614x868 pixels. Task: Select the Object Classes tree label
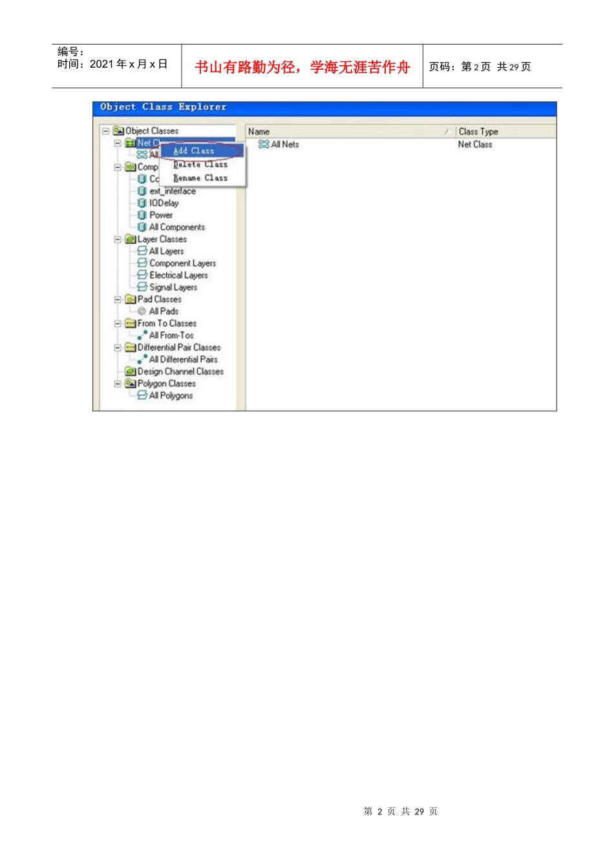coord(152,131)
